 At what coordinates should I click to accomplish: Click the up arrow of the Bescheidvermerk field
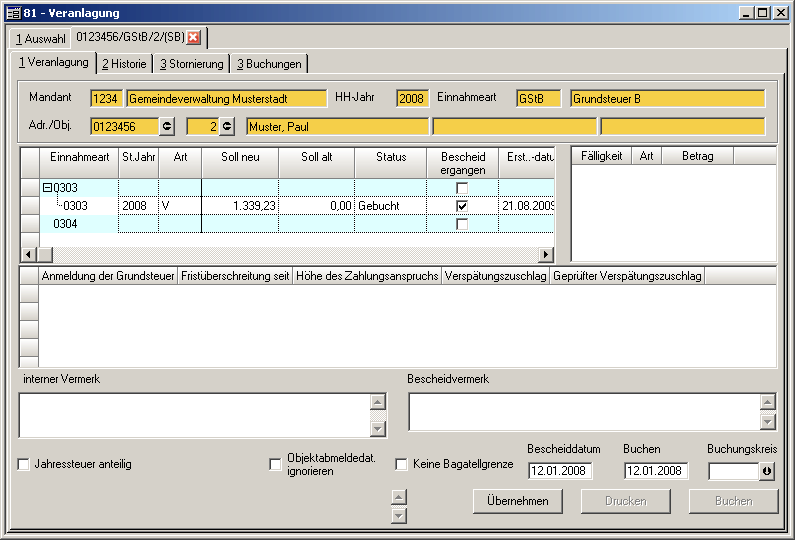[767, 401]
